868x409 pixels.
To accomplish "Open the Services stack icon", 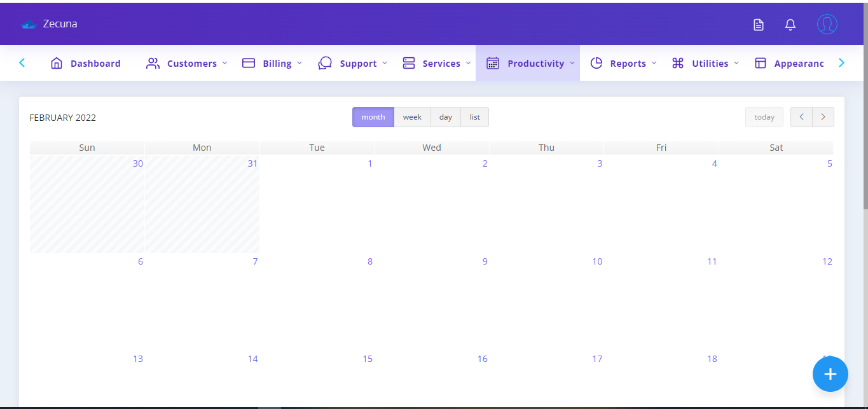I will 409,63.
